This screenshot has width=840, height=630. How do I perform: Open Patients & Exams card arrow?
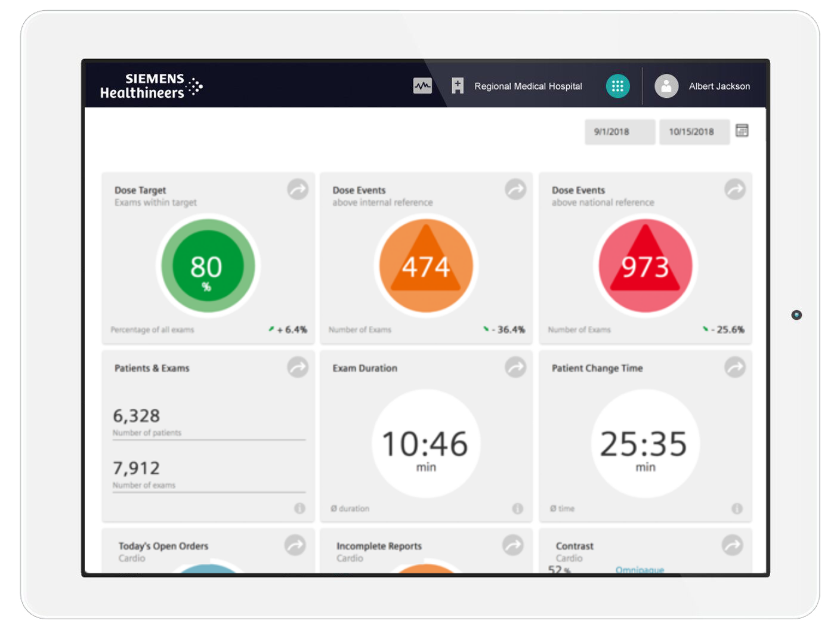tap(298, 367)
